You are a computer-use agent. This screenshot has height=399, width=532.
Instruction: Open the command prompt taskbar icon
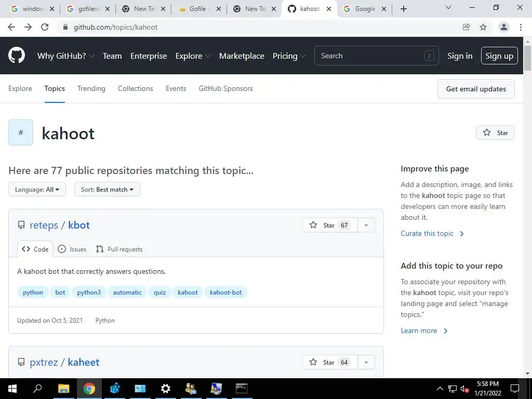pyautogui.click(x=242, y=389)
